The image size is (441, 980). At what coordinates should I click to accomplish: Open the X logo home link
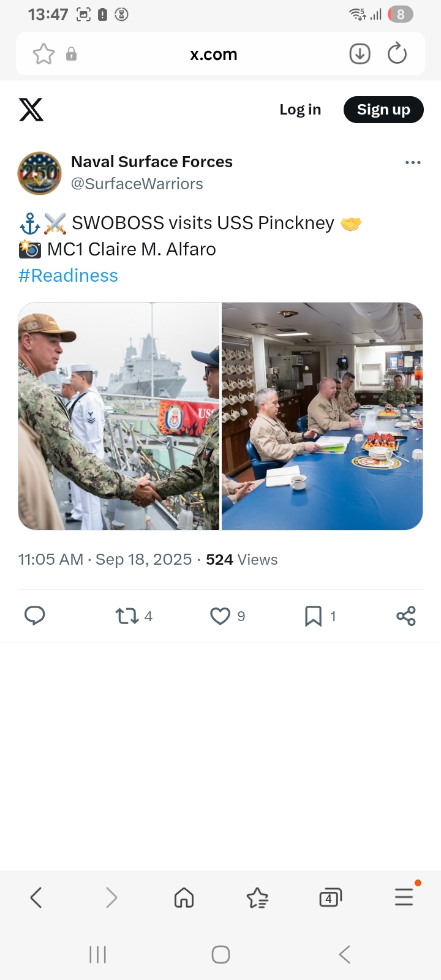[31, 110]
